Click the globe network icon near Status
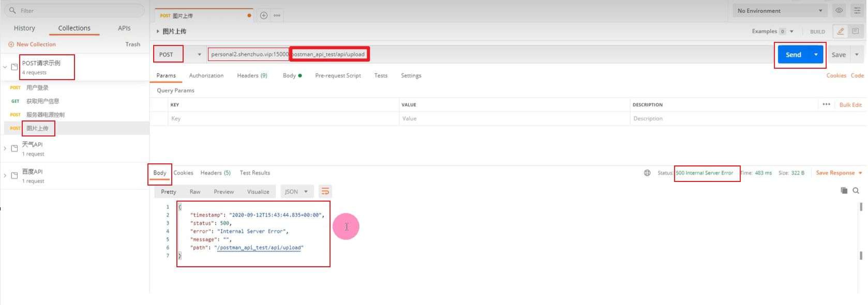Viewport: 868px width, 305px height. tap(647, 173)
